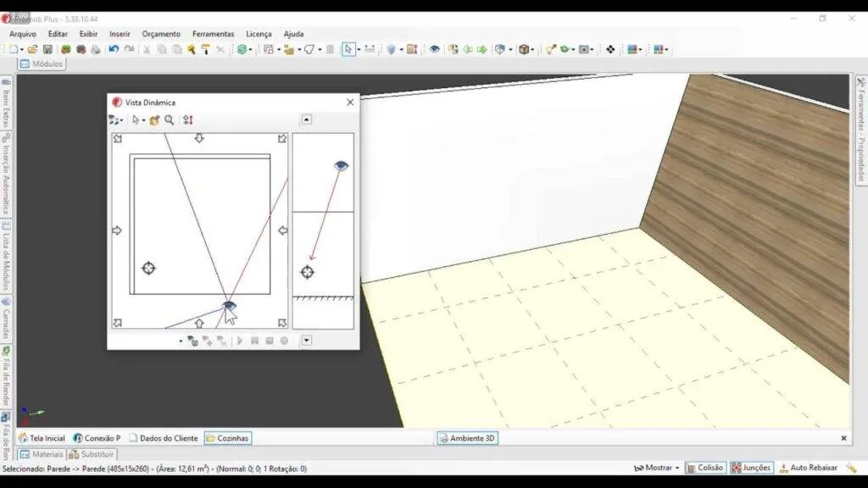Click the dimension measuring tool icon
This screenshot has height=488, width=868.
tap(370, 49)
